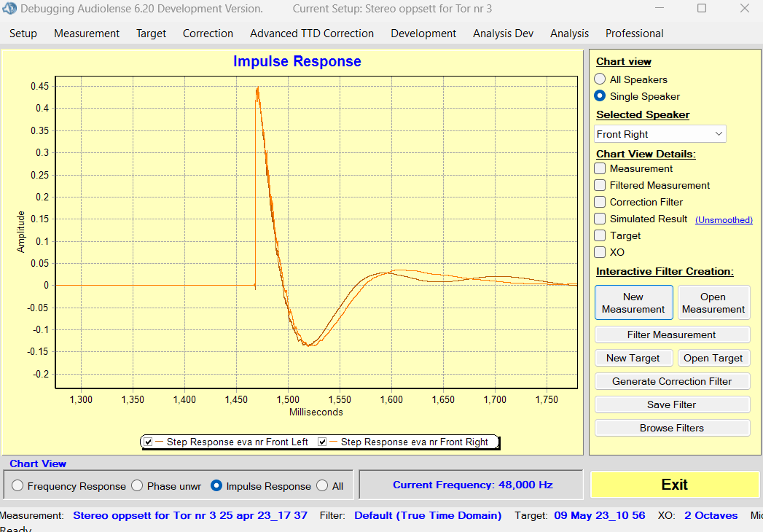Screen dimensions: 763x532
Task: Click the Impulse Response chart title
Action: (297, 61)
